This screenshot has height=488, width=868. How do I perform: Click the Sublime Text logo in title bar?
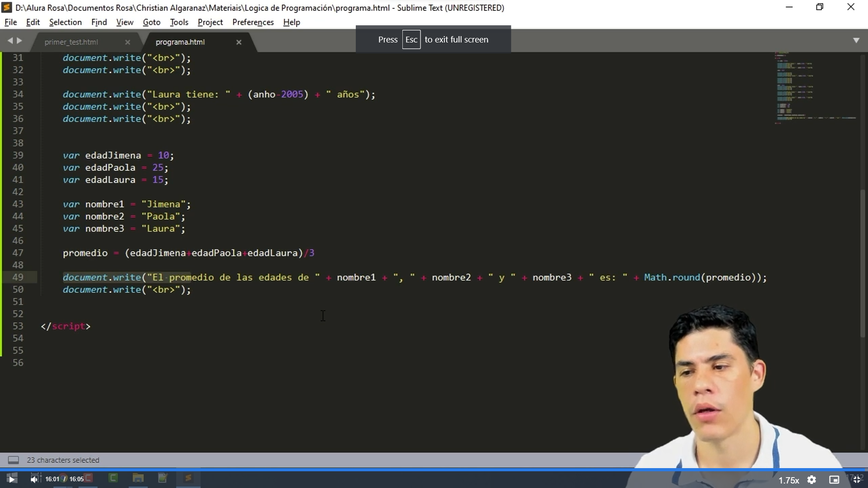(7, 8)
